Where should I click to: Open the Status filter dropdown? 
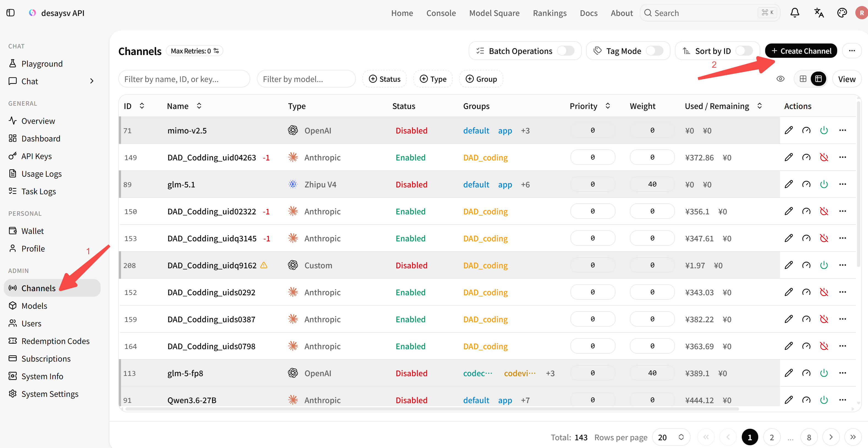pos(384,79)
